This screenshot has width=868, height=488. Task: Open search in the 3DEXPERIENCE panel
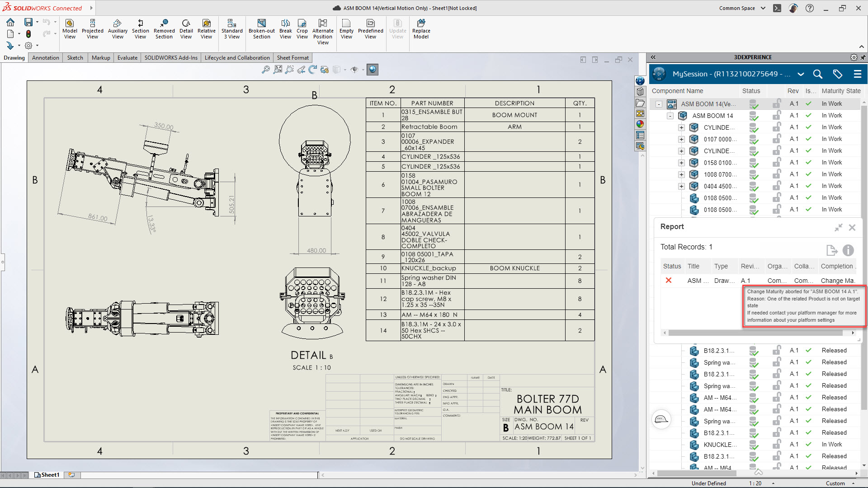pyautogui.click(x=817, y=74)
